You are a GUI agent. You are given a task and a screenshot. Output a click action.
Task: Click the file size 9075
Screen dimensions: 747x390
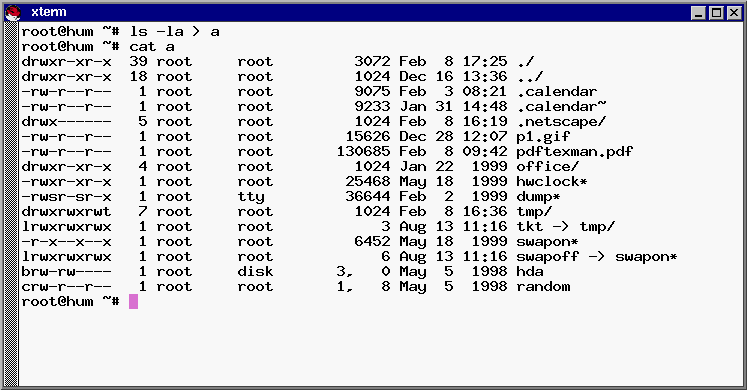373,92
